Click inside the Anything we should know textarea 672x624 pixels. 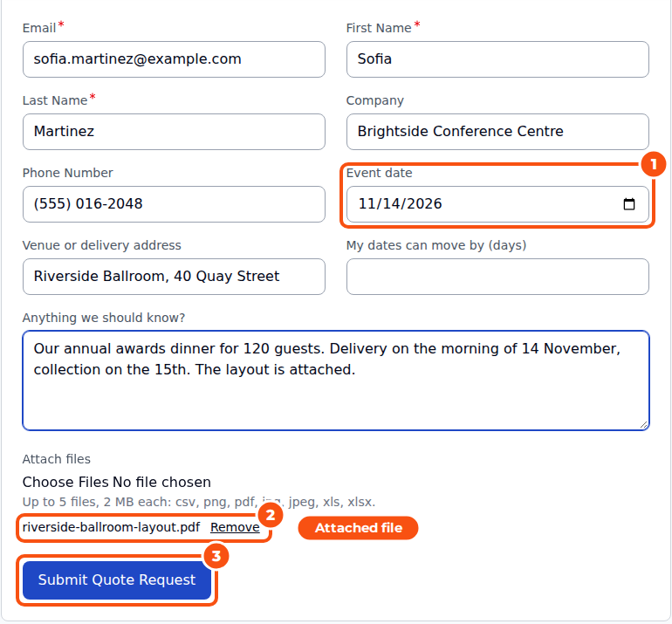coord(336,381)
